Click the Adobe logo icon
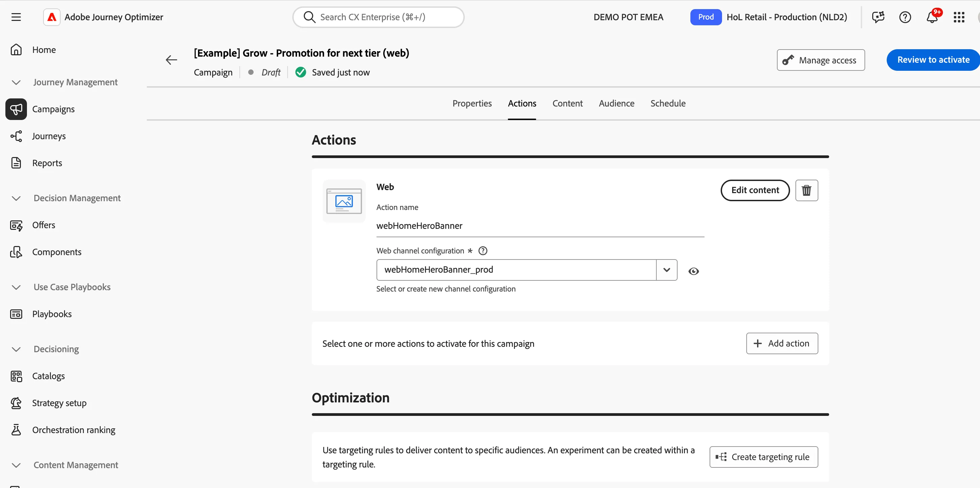Image resolution: width=980 pixels, height=488 pixels. (52, 17)
